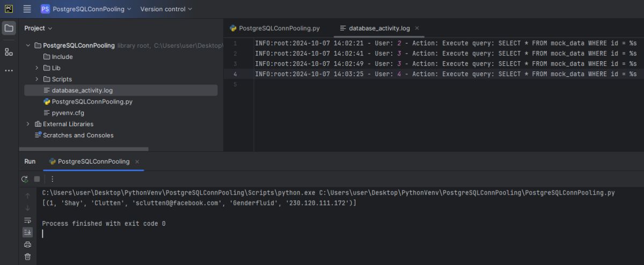Click the Print console output icon
The height and width of the screenshot is (265, 644).
tap(27, 245)
